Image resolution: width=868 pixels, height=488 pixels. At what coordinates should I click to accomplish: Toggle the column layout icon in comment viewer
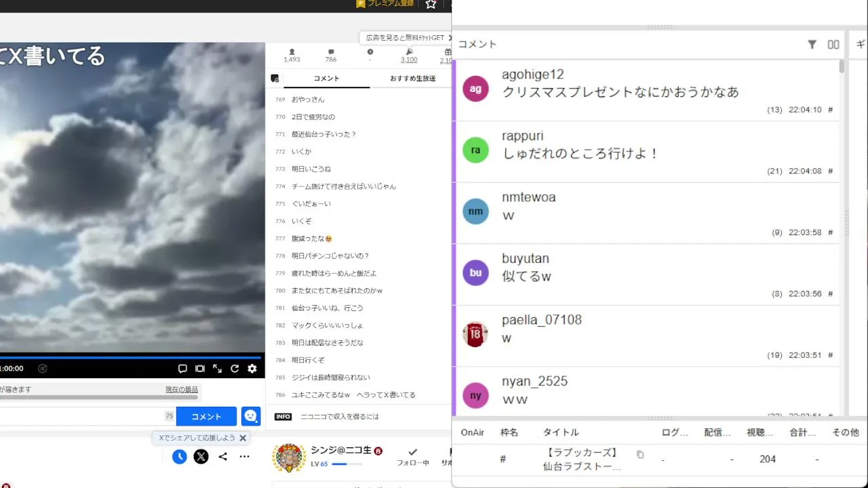pyautogui.click(x=833, y=44)
